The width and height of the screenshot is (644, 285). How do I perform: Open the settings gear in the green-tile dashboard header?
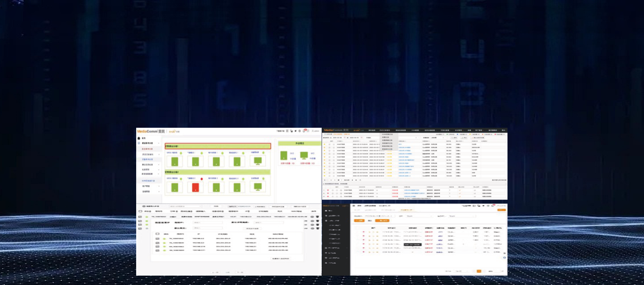coord(300,131)
